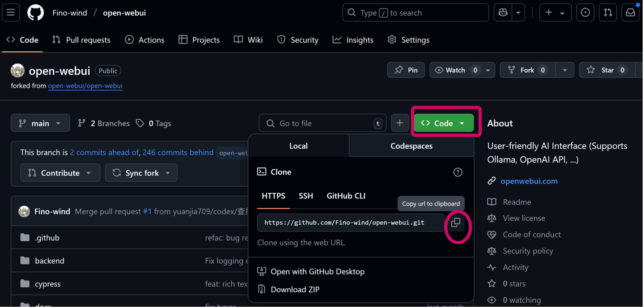The image size is (644, 307).
Task: Switch to the Wiki tab
Action: [x=248, y=40]
